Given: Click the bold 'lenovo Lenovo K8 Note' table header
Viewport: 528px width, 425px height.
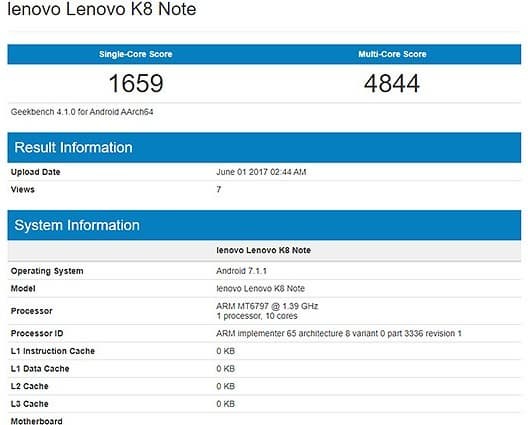Looking at the screenshot, I should 264,250.
